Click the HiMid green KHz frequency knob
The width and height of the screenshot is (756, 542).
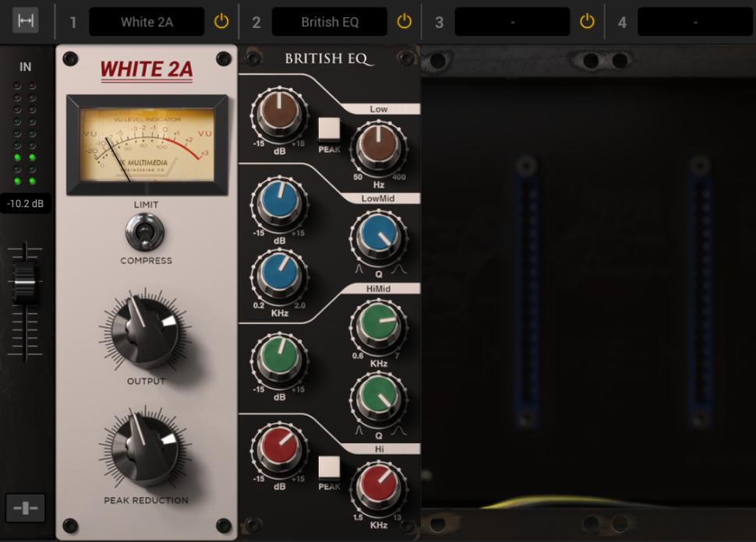[379, 326]
